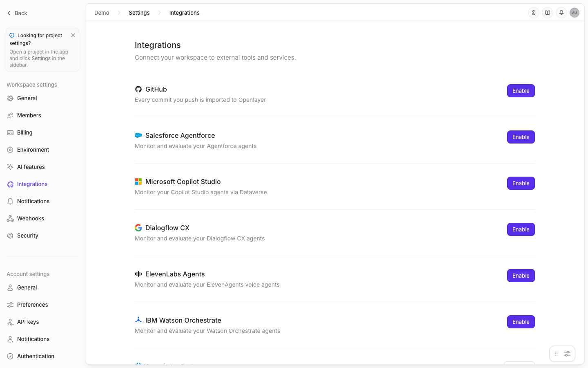Enable the ElevenLabs Agents integration
This screenshot has width=588, height=368.
[x=521, y=276]
